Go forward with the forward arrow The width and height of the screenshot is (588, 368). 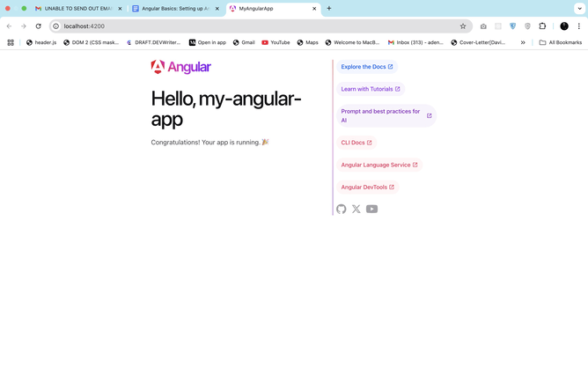pos(24,26)
